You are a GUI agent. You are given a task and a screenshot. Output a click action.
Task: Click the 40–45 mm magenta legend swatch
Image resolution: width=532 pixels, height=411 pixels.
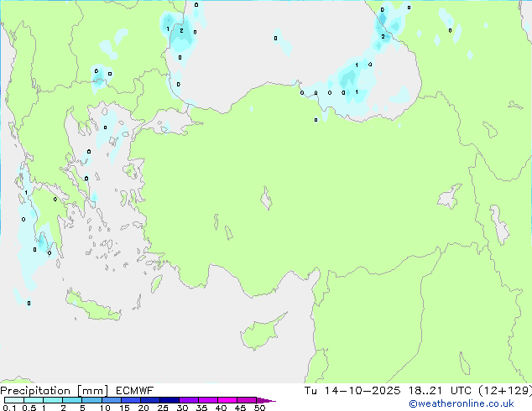(x=227, y=400)
